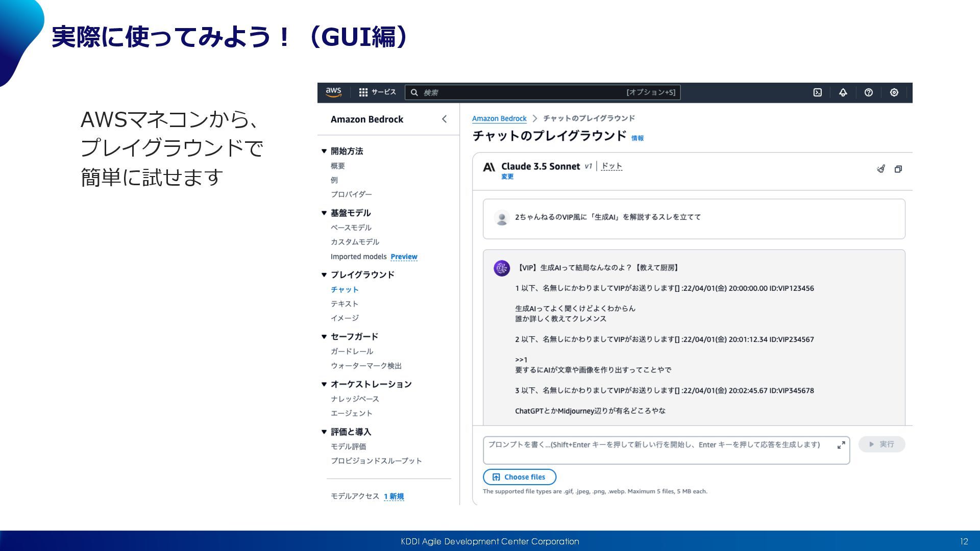Collapse the Amazon Bedrock sidebar chevron
Screen dimensions: 980x551
444,119
